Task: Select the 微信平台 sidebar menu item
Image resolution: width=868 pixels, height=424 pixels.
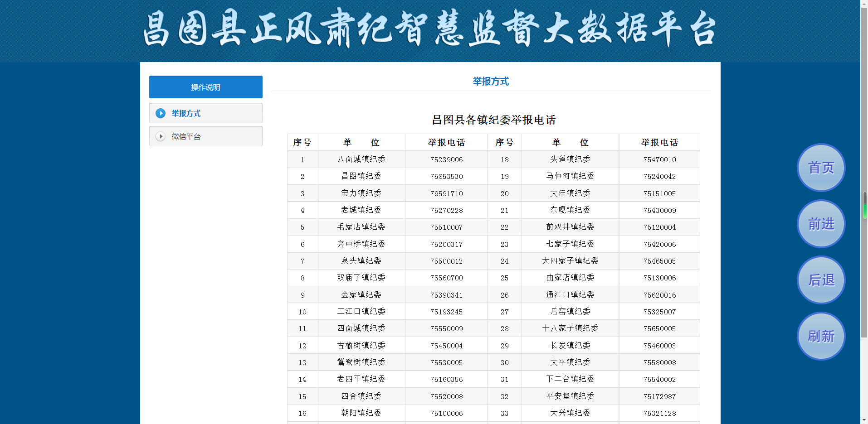Action: (x=206, y=136)
